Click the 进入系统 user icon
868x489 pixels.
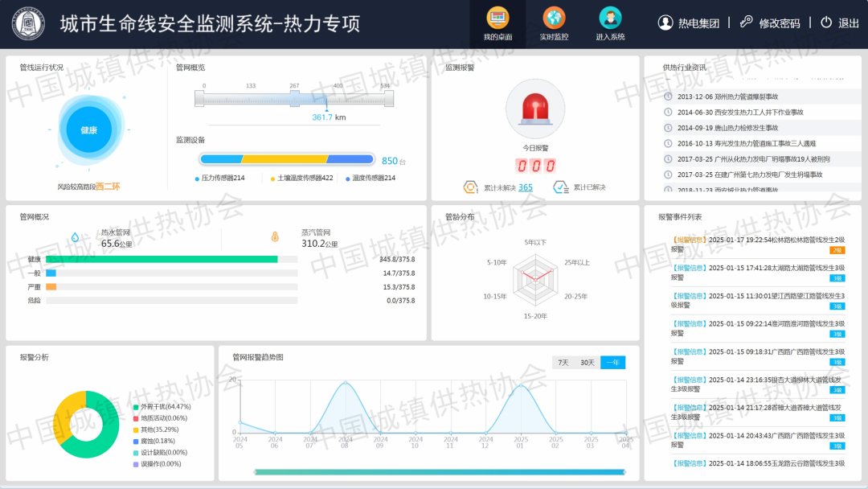(x=610, y=18)
